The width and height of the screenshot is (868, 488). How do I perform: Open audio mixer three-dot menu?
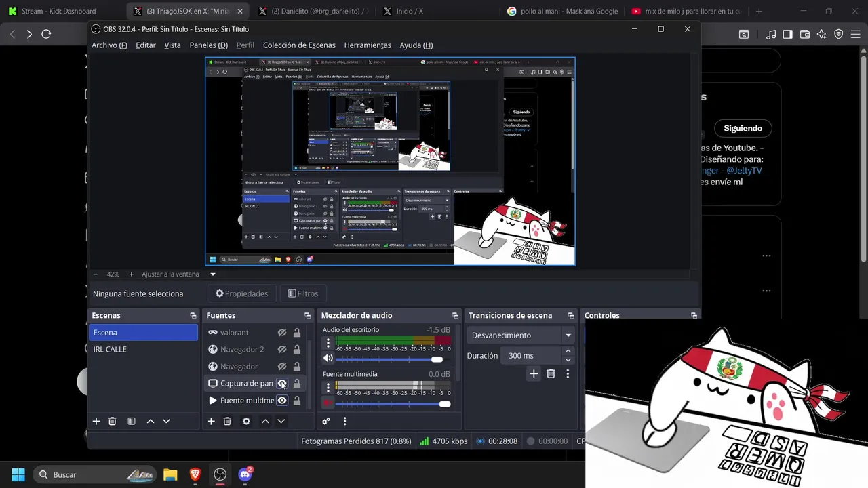click(344, 421)
